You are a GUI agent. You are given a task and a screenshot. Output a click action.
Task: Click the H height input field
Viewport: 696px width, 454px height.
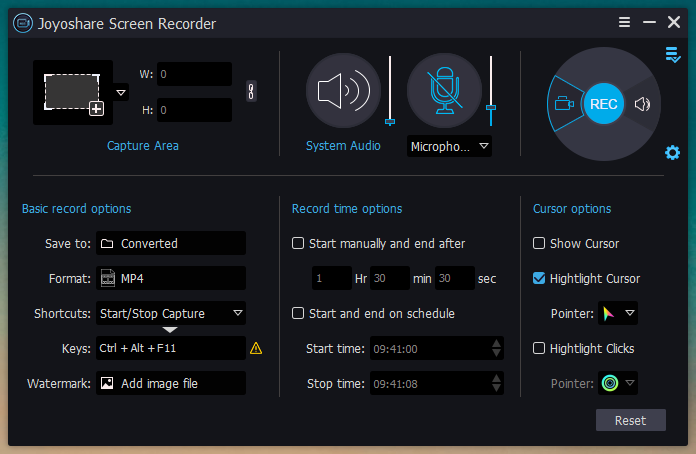click(x=194, y=110)
